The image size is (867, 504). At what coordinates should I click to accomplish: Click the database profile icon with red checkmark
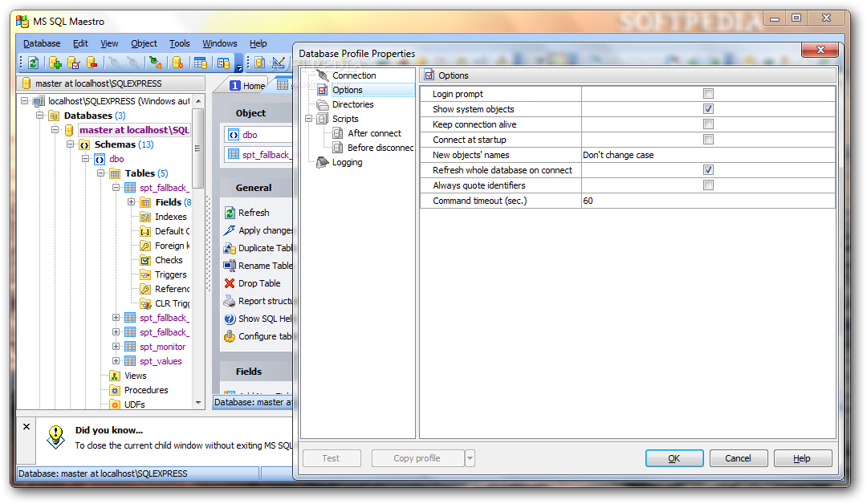74,63
